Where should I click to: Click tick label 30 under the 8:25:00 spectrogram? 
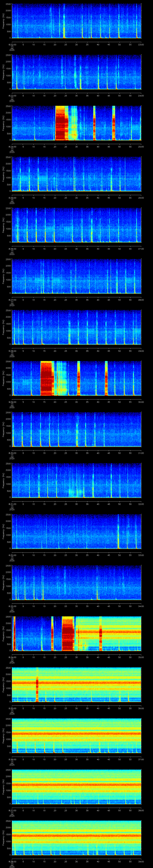(76, 198)
